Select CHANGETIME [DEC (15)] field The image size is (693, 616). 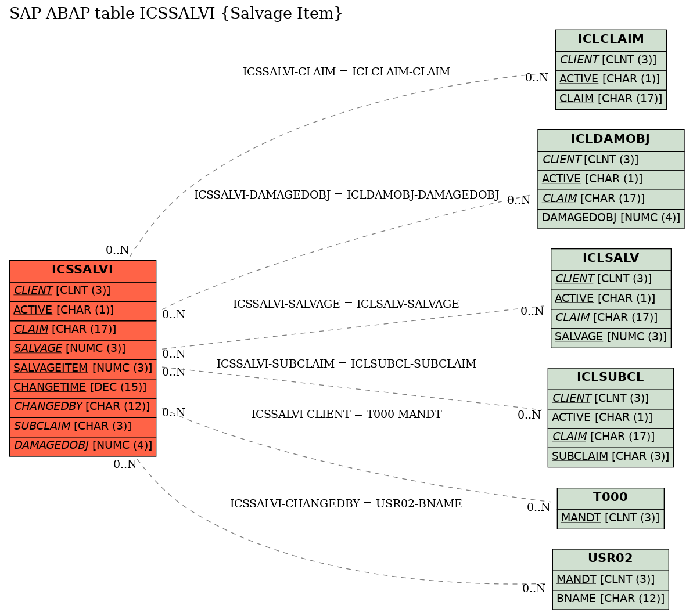[82, 387]
